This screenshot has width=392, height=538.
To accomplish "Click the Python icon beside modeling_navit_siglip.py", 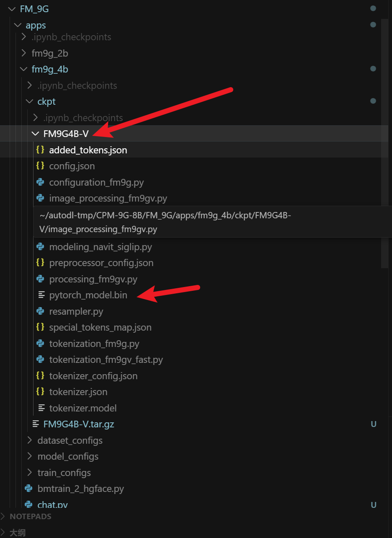I will 40,247.
